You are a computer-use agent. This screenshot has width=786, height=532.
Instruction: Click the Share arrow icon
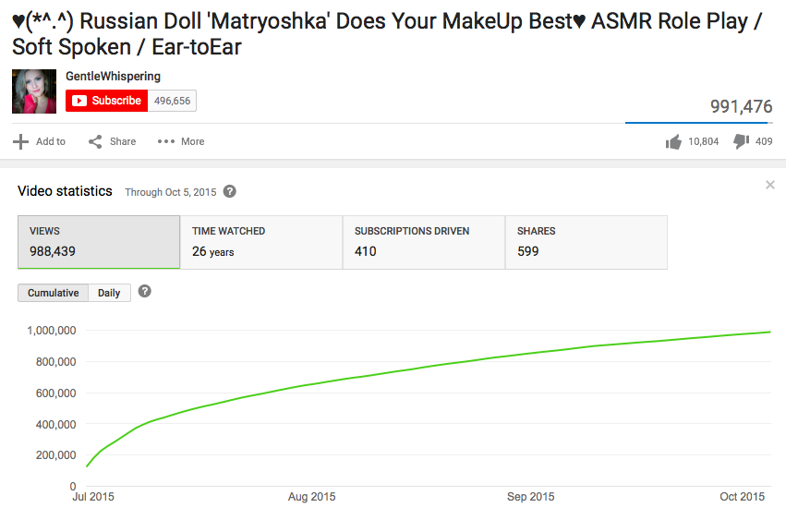95,141
